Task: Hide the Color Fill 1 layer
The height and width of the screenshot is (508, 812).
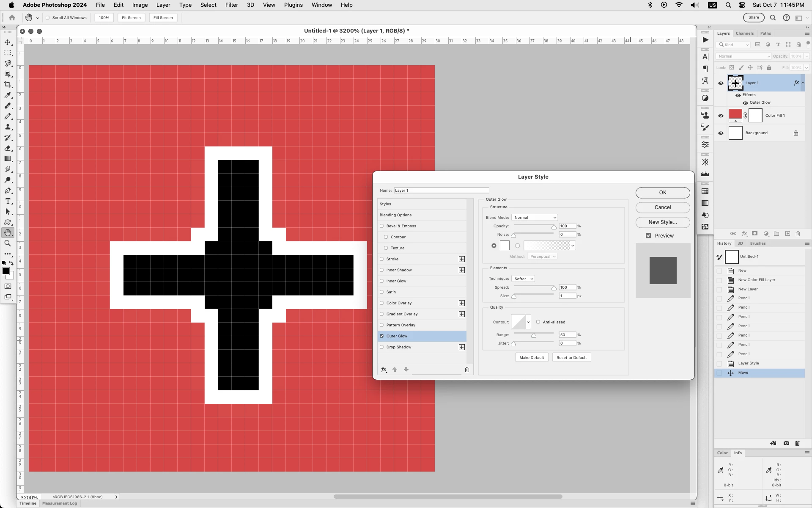Action: tap(721, 116)
